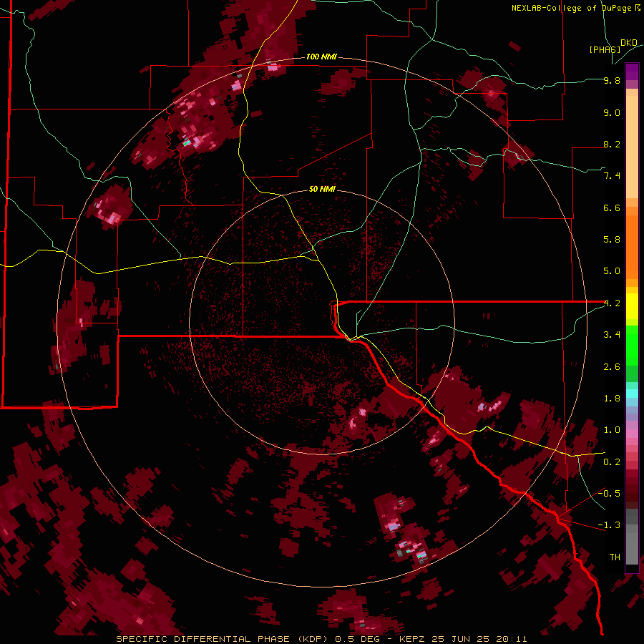
Task: Click the 2.6 value on the color scale
Action: (612, 367)
